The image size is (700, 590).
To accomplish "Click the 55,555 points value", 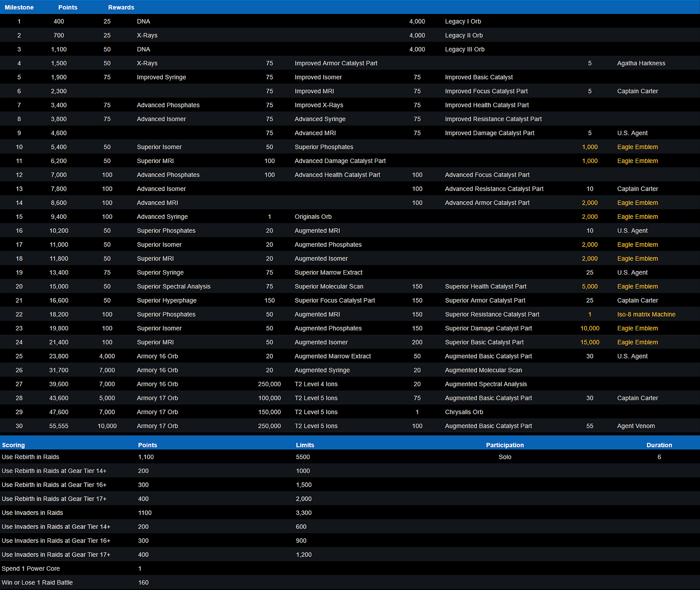I will click(x=59, y=426).
